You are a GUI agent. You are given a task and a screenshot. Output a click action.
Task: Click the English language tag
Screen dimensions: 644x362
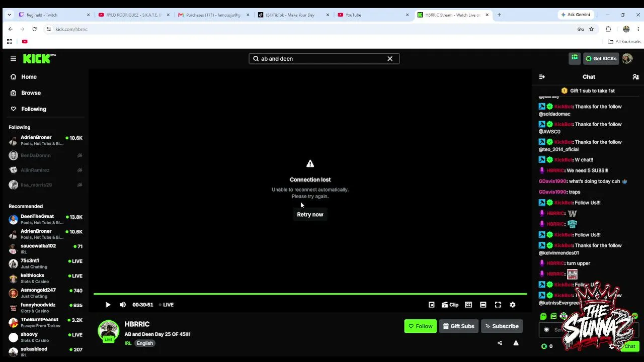tap(144, 343)
